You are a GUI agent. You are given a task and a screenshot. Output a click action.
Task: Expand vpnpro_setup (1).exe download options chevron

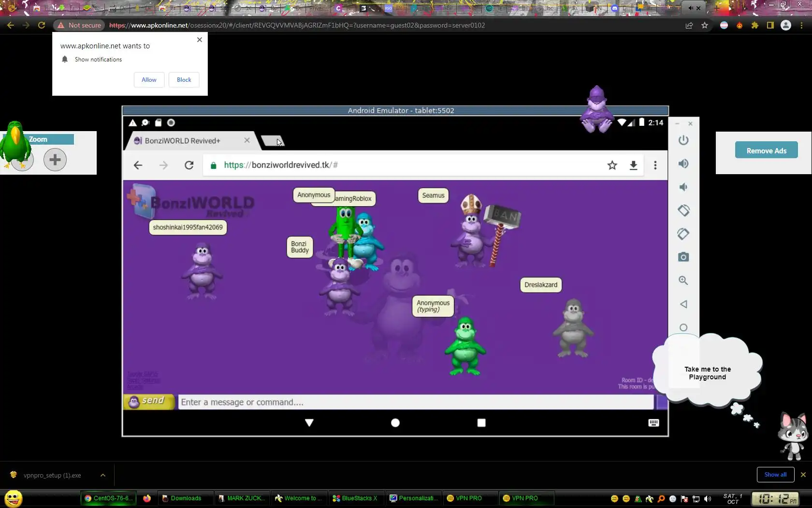(x=103, y=475)
